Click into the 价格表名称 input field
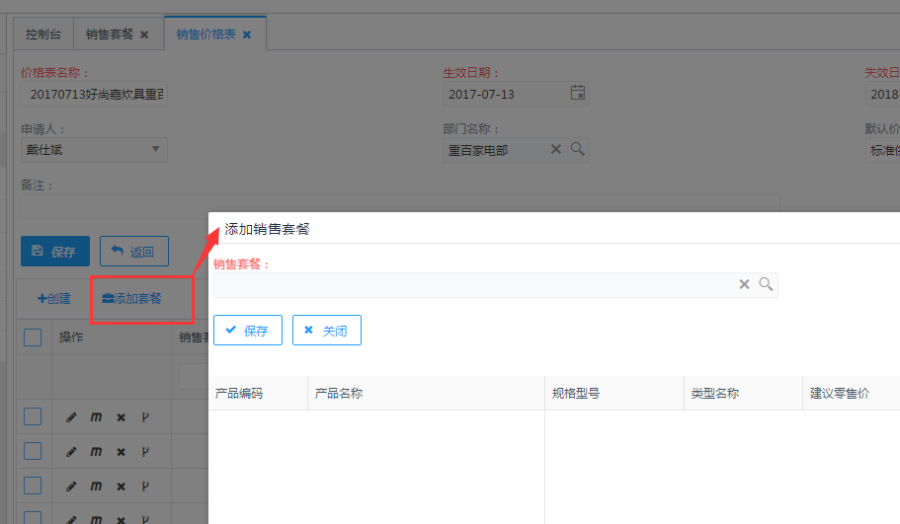Screen dimensions: 900x524 (94, 94)
